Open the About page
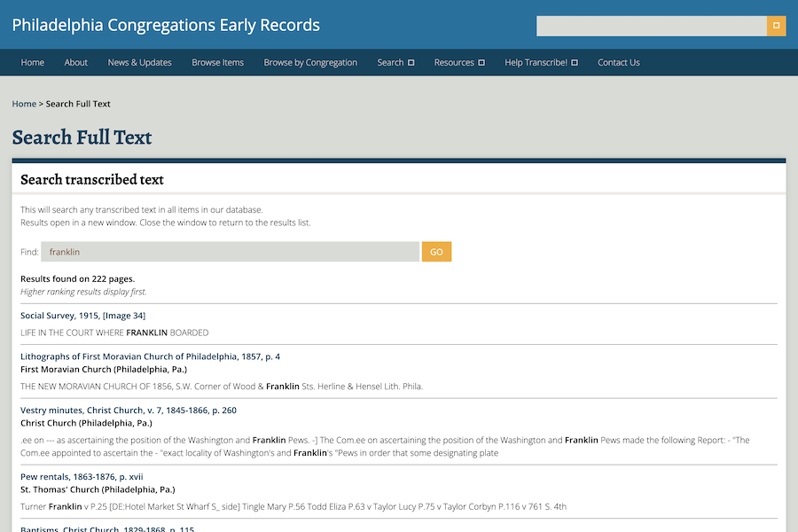The image size is (798, 532). [x=76, y=63]
